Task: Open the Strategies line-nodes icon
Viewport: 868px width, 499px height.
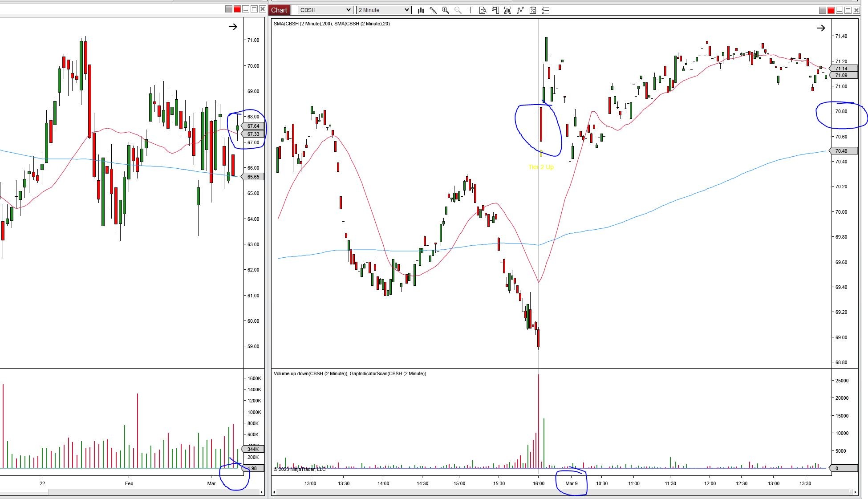Action: click(520, 10)
